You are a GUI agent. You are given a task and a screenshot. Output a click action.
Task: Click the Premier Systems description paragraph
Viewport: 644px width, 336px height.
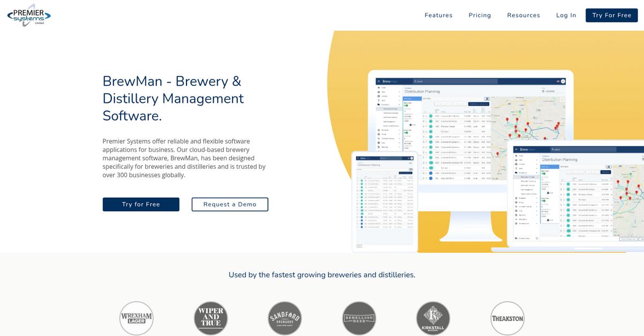pos(184,158)
